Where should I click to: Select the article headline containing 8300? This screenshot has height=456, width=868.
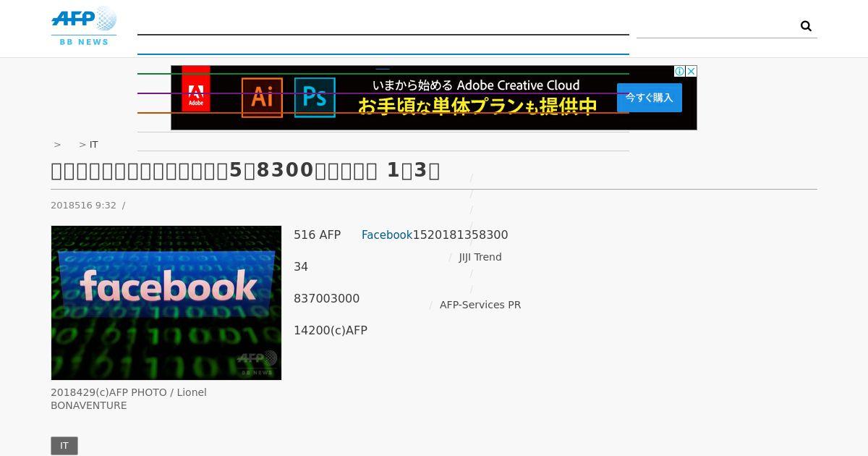[245, 170]
